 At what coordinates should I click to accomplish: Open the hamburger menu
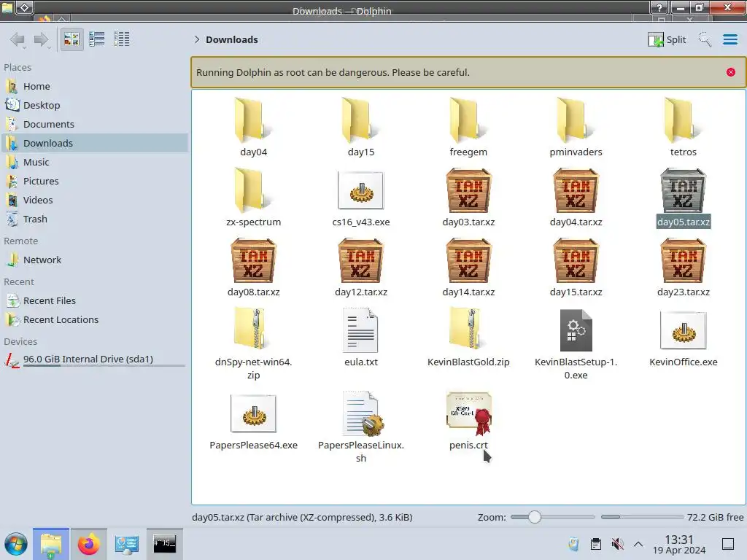click(730, 39)
